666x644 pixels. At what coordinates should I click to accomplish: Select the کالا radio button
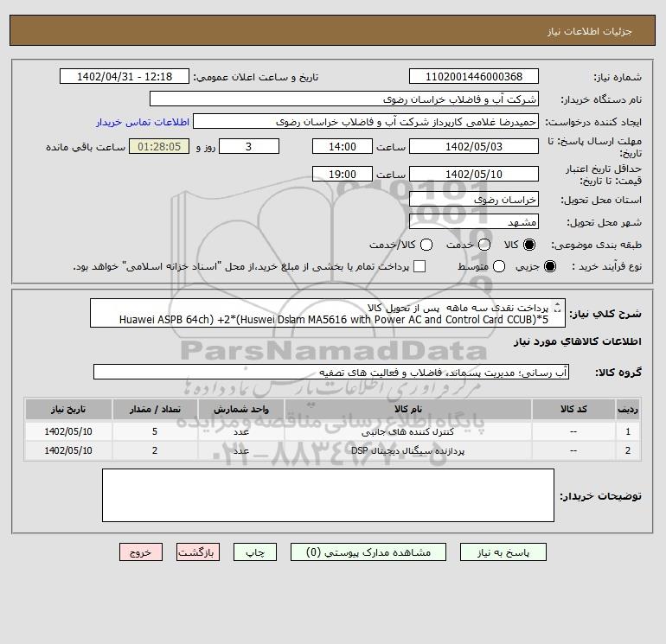point(529,245)
